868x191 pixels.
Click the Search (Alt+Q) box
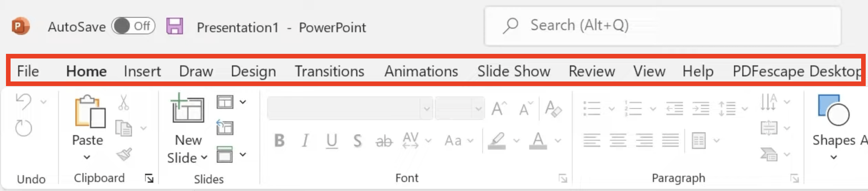[x=662, y=26]
